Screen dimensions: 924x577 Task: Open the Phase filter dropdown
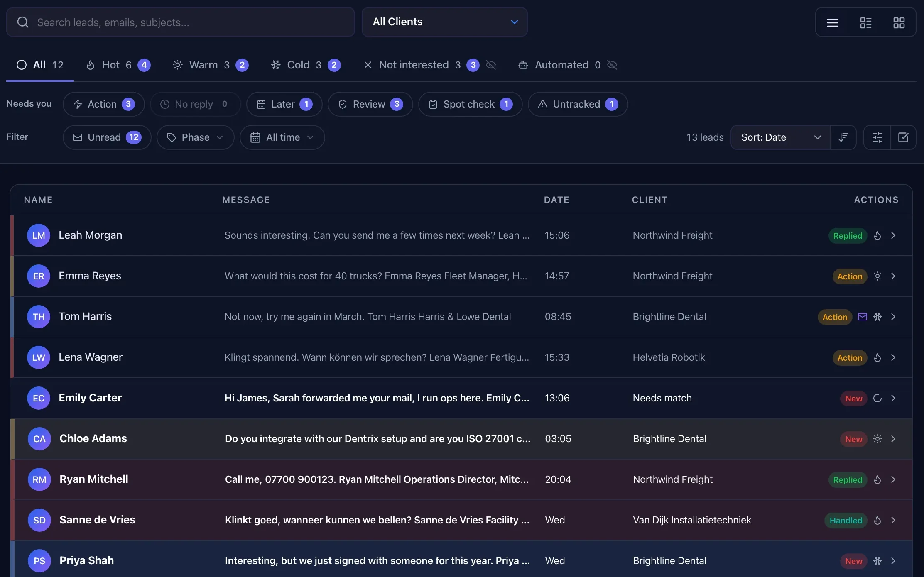(x=195, y=137)
